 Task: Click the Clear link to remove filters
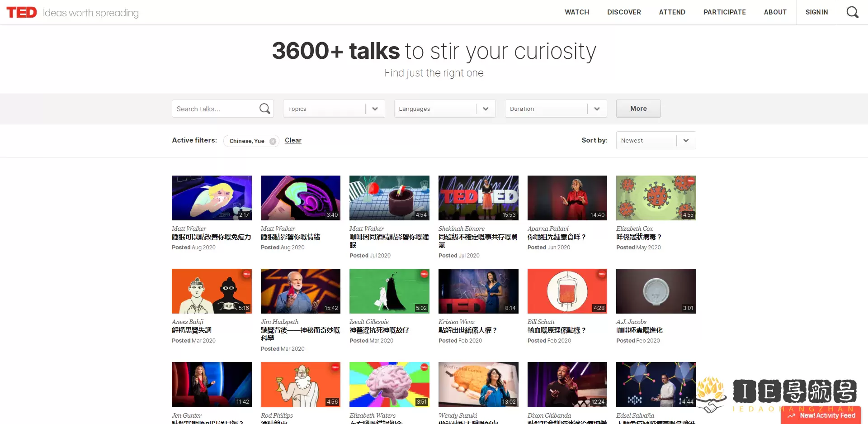(293, 140)
